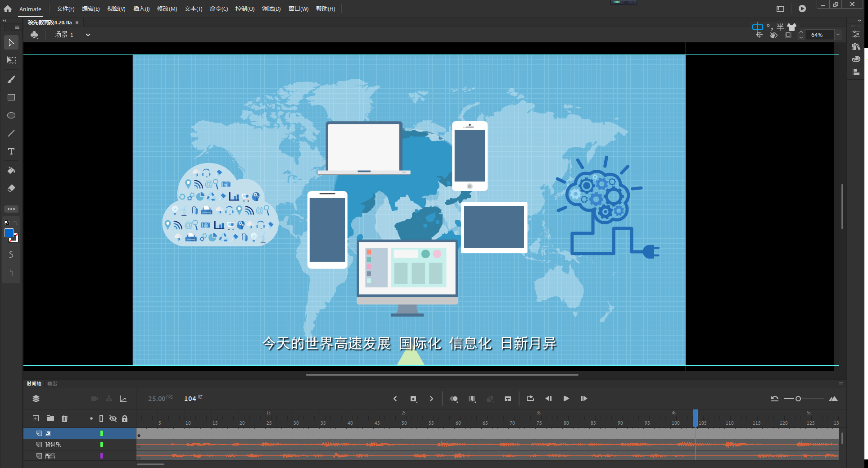The height and width of the screenshot is (468, 868).
Task: Open the Library panel icon
Action: pos(856,47)
